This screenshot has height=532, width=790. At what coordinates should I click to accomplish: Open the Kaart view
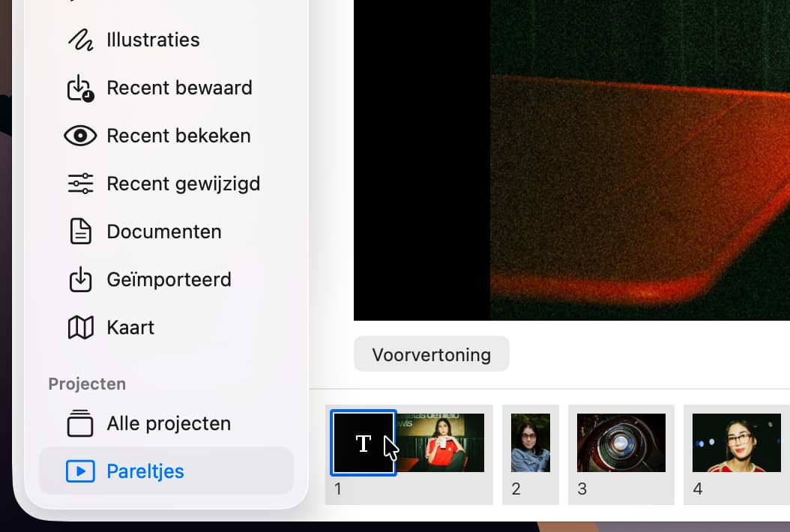(166, 327)
